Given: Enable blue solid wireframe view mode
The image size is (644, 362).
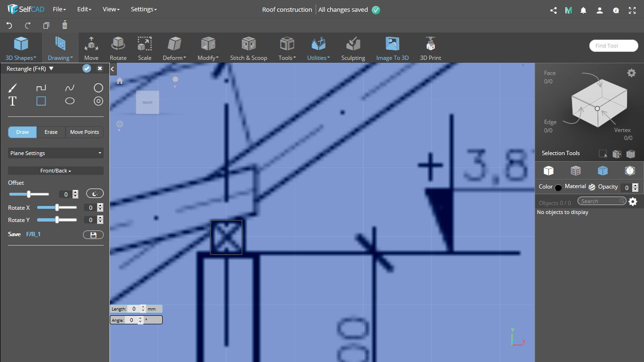Looking at the screenshot, I should tap(603, 170).
